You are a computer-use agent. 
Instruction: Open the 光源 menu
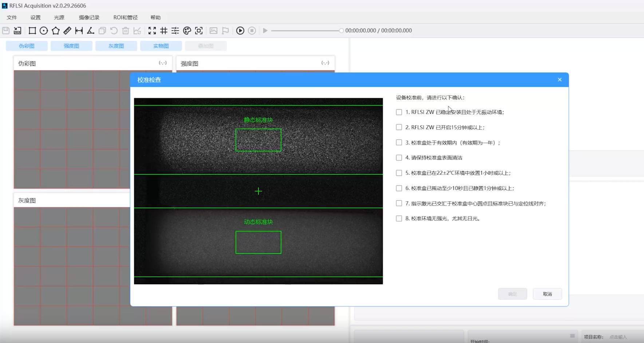[x=59, y=17]
